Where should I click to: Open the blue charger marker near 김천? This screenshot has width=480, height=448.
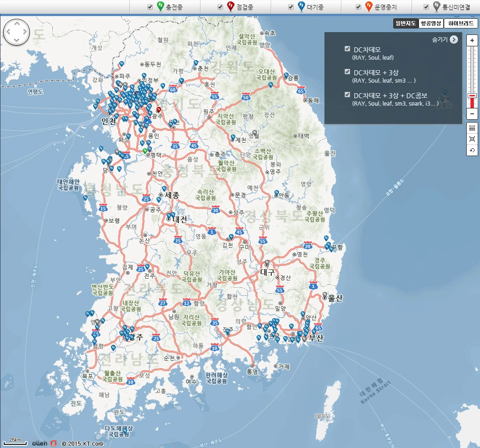(x=231, y=237)
